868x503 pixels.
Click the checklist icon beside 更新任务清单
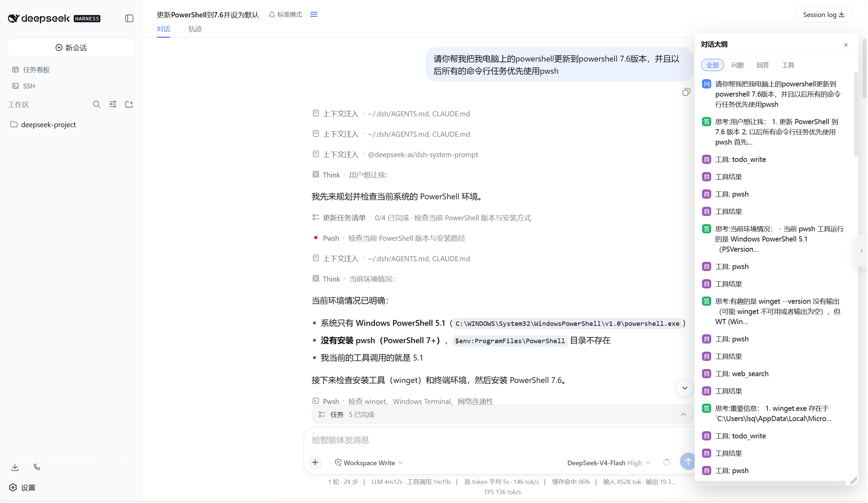coord(316,217)
